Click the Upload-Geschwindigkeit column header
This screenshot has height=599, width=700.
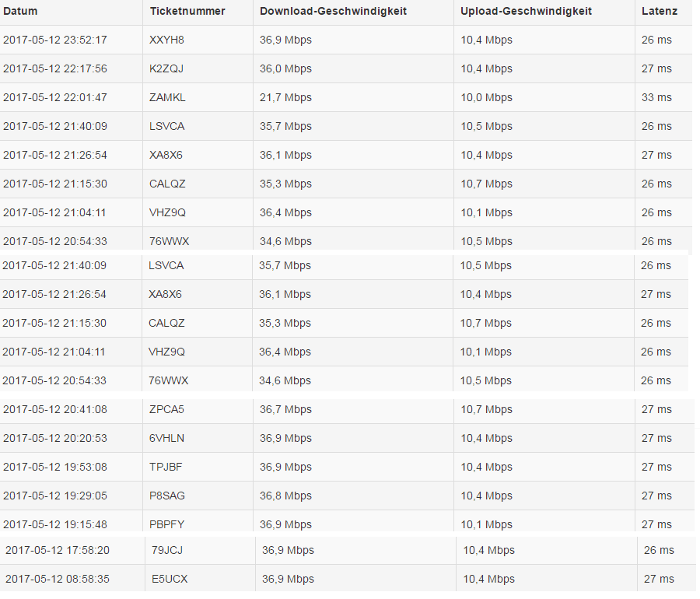[526, 11]
